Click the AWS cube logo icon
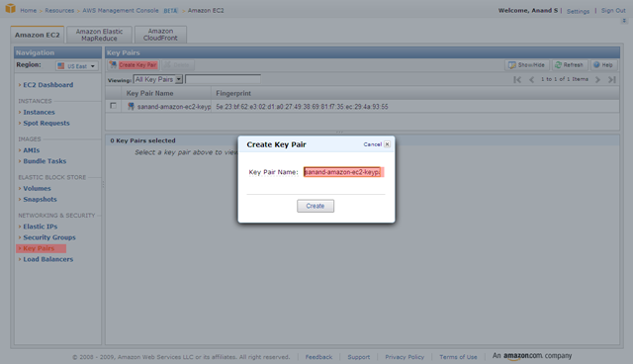The width and height of the screenshot is (633, 364). 11,8
